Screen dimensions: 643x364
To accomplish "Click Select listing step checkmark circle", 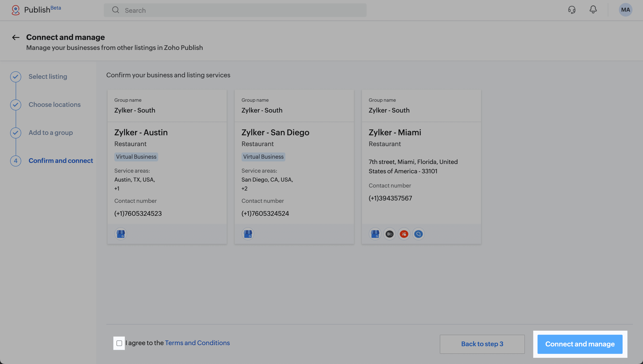I will pyautogui.click(x=16, y=77).
